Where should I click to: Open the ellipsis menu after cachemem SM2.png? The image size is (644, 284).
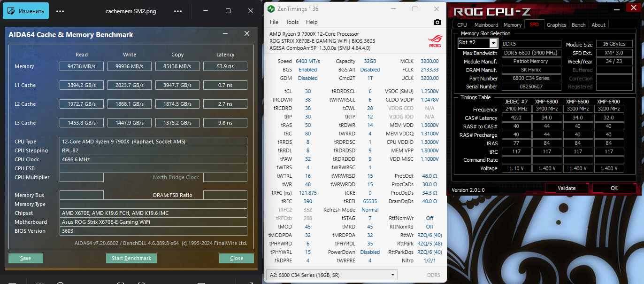click(177, 11)
